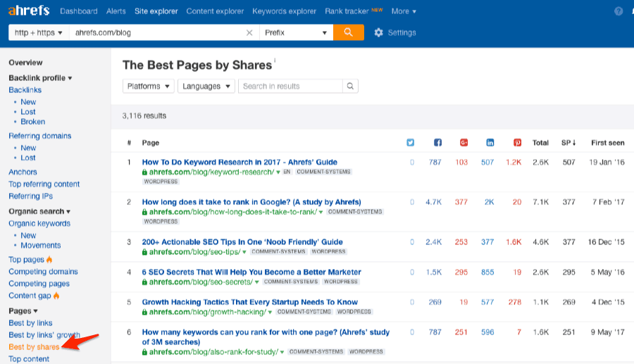
Task: Open the Languages filter dropdown
Action: [206, 86]
